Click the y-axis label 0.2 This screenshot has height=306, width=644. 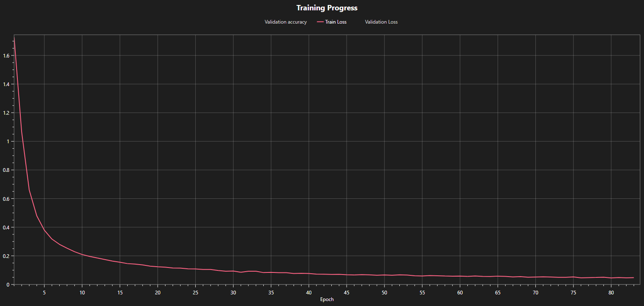pyautogui.click(x=7, y=256)
